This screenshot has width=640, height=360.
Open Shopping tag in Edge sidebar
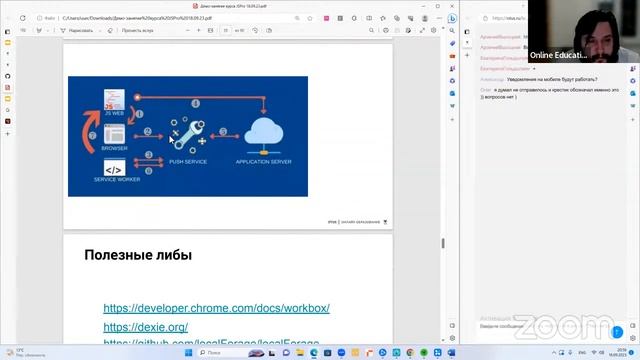pos(452,43)
